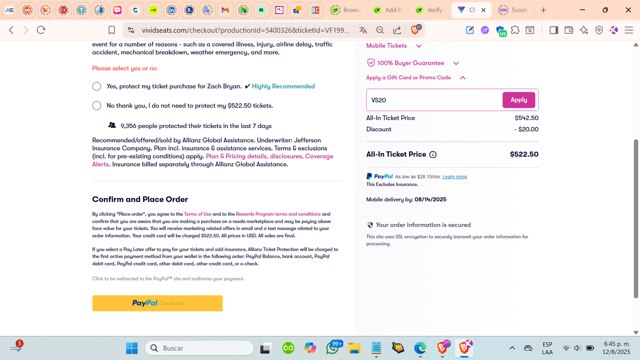Viewport: 640px width, 360px height.
Task: Open Brave Wallet icon
Action: tap(569, 30)
